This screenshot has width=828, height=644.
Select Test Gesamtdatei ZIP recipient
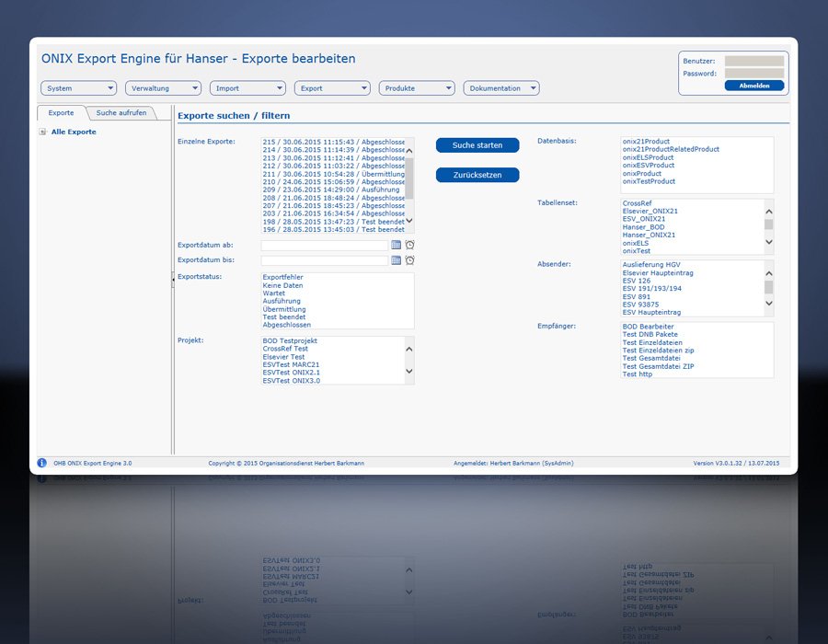658,366
